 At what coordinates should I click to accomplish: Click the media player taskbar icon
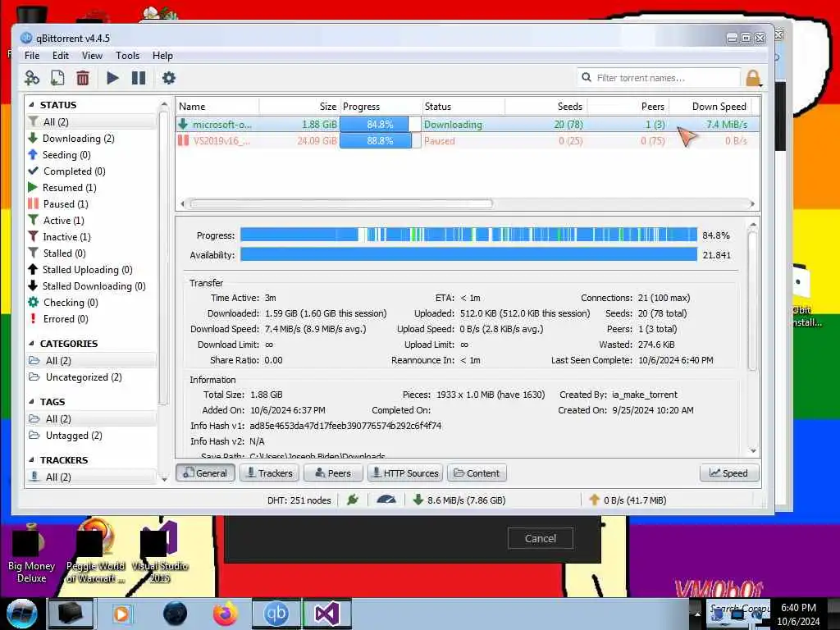[x=121, y=614]
